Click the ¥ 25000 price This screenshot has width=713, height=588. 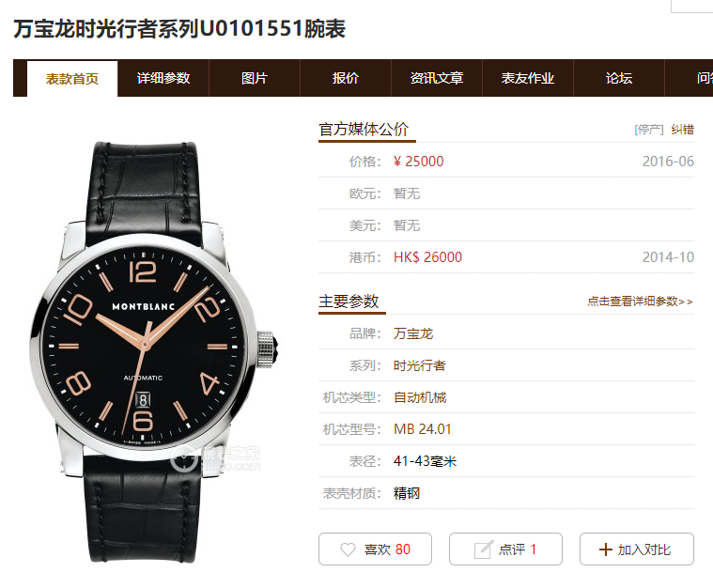click(x=418, y=162)
